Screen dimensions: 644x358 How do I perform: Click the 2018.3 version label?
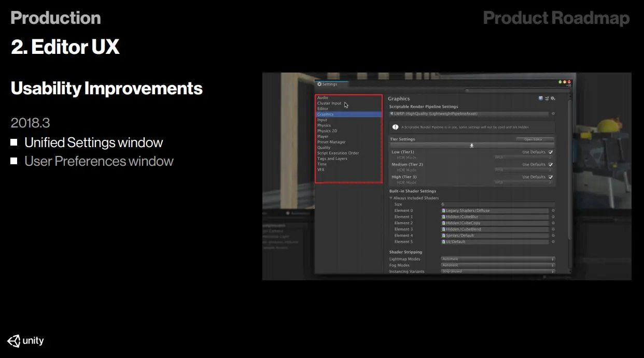click(x=31, y=123)
